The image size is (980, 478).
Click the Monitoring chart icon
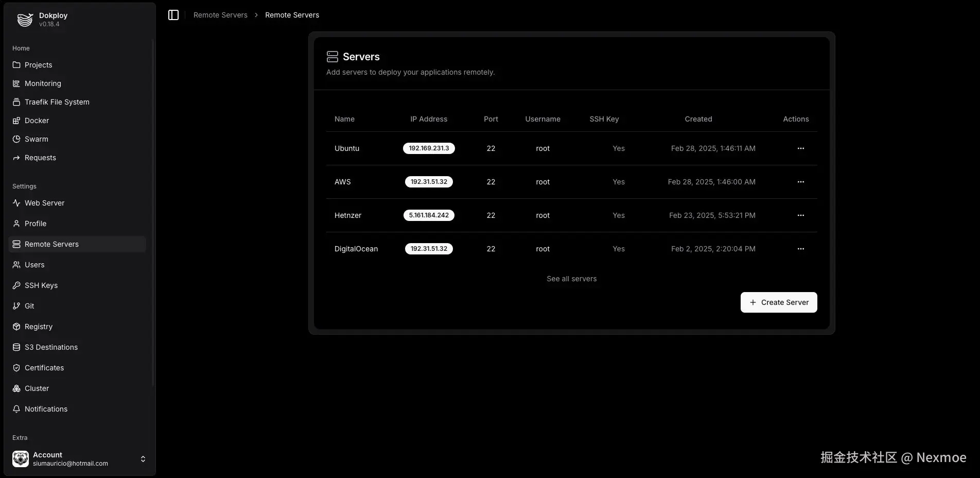tap(16, 83)
